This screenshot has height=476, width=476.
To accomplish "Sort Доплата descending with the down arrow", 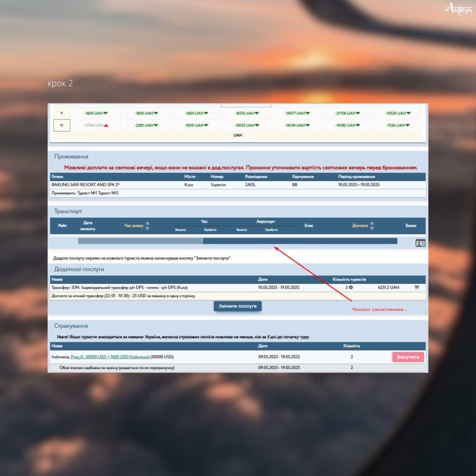I will (x=372, y=228).
